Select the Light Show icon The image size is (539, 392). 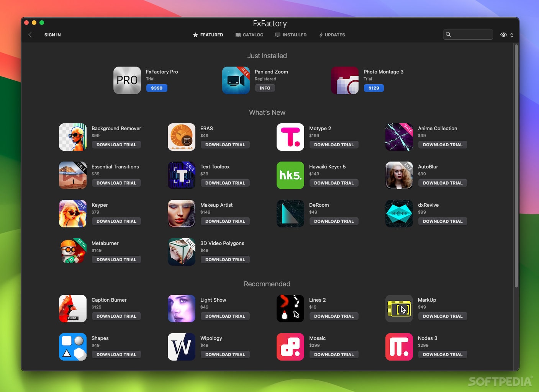(182, 309)
